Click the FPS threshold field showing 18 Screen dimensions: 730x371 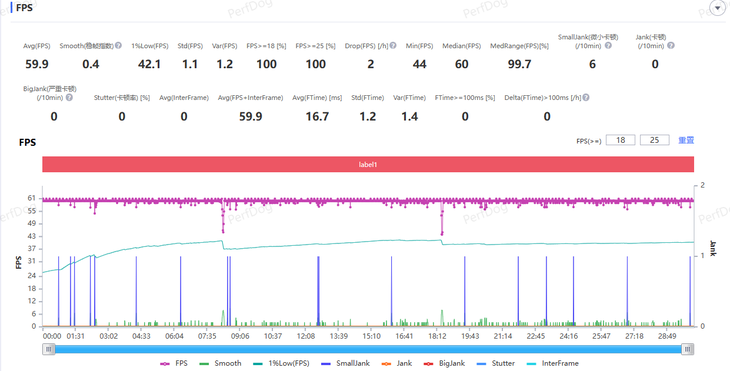point(621,140)
